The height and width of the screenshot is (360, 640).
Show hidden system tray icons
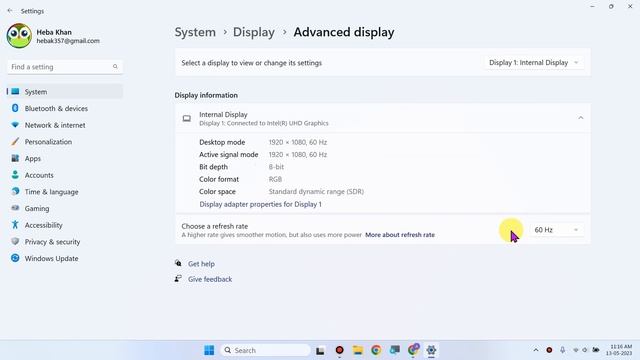(536, 350)
